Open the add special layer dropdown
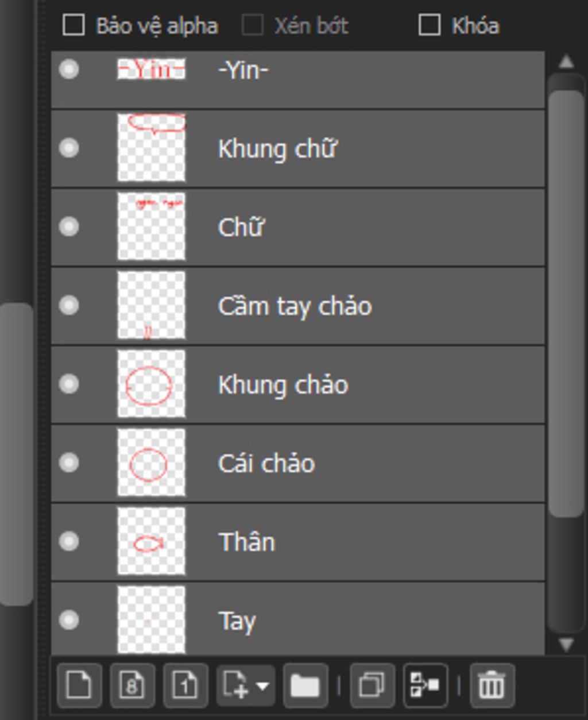Screen dimensions: 588x720 (x=246, y=686)
